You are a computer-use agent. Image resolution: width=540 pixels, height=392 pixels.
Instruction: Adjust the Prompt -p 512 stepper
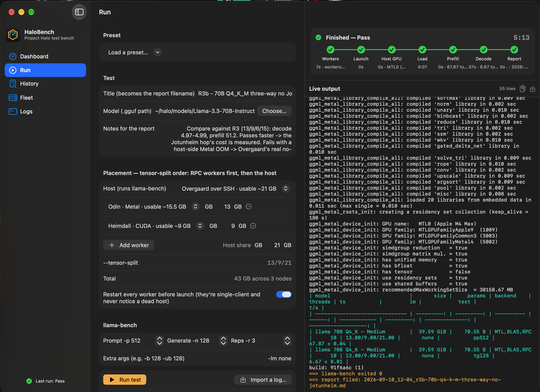pos(160,341)
